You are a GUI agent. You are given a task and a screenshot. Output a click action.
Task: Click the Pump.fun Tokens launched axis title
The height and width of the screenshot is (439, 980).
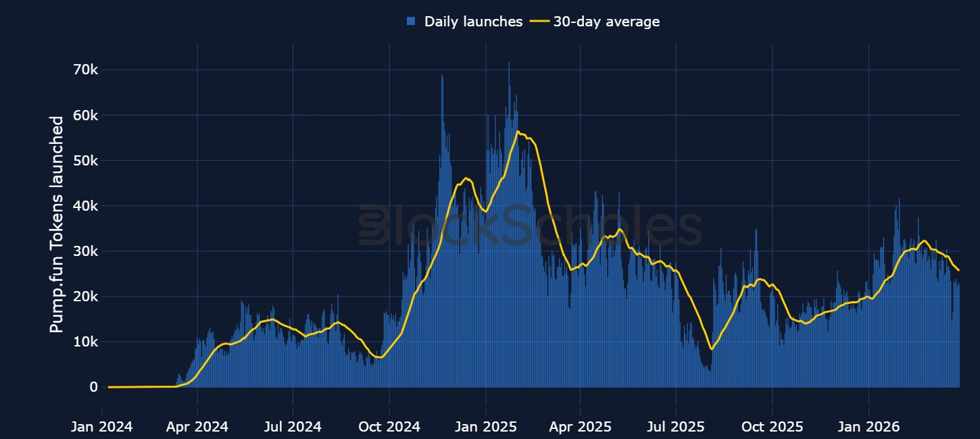click(57, 224)
